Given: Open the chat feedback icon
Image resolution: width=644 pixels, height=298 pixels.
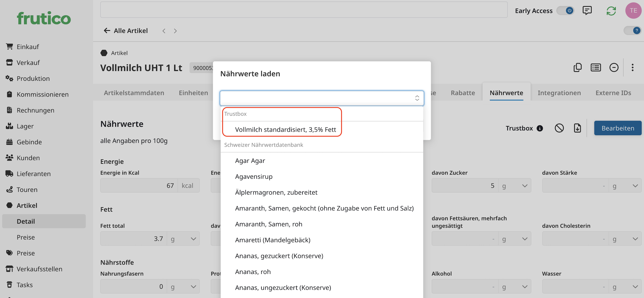Looking at the screenshot, I should pyautogui.click(x=587, y=10).
